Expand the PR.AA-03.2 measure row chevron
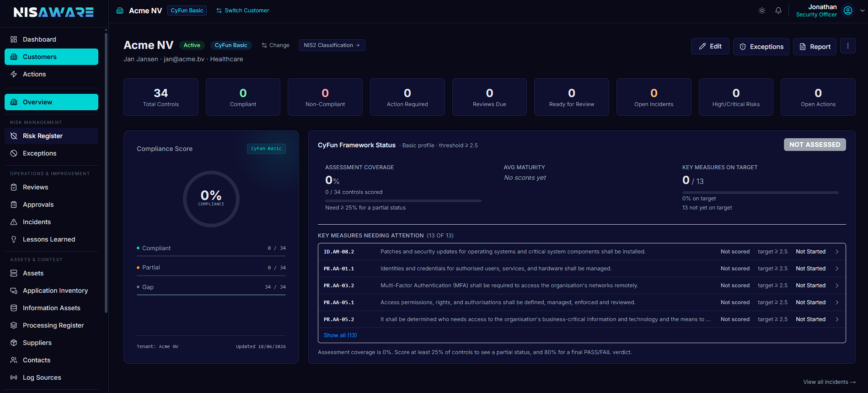The height and width of the screenshot is (393, 868). [x=837, y=285]
